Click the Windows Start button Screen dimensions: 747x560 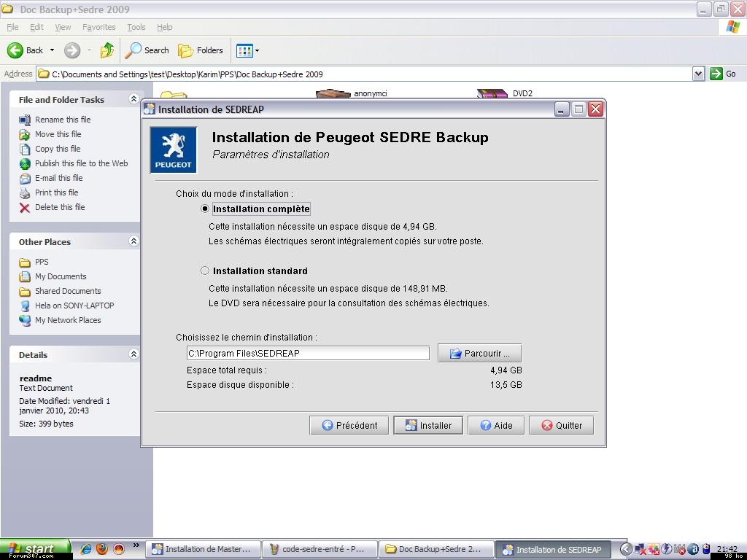click(x=36, y=549)
